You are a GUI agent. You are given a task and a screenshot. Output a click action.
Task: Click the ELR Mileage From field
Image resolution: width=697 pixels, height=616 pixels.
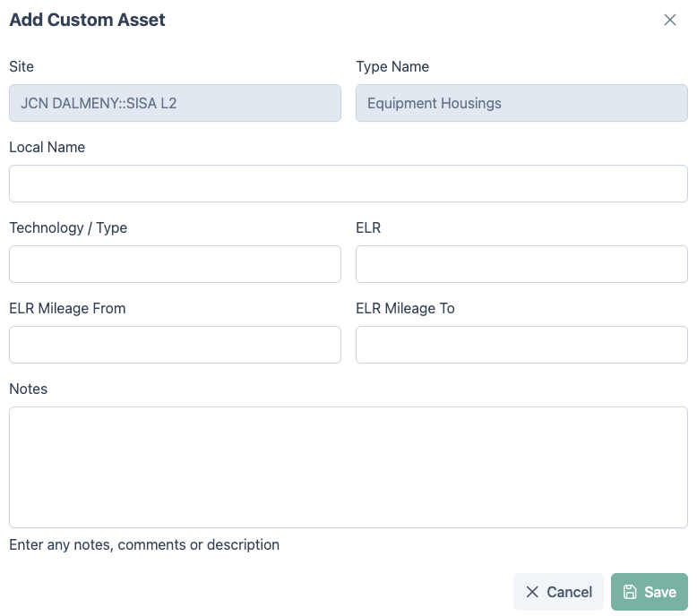click(x=175, y=345)
